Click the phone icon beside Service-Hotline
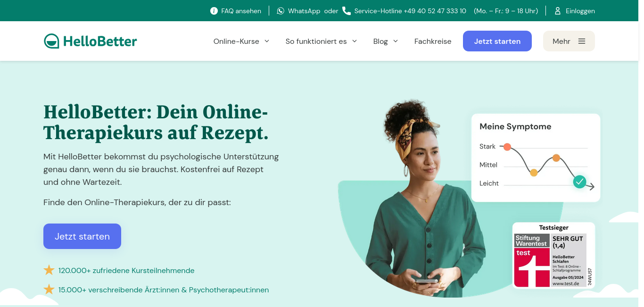This screenshot has width=644, height=307. coord(347,11)
